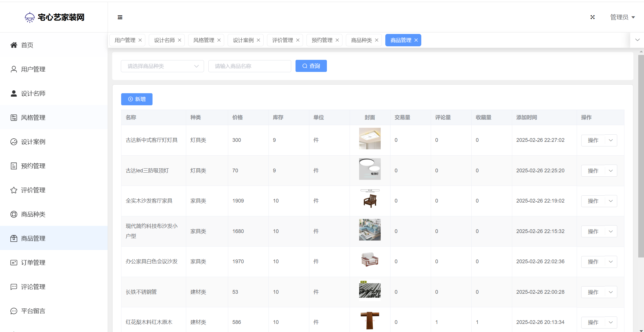Toggle fullscreen with the expand icon
Screen dimensions: 644x332
[x=592, y=17]
